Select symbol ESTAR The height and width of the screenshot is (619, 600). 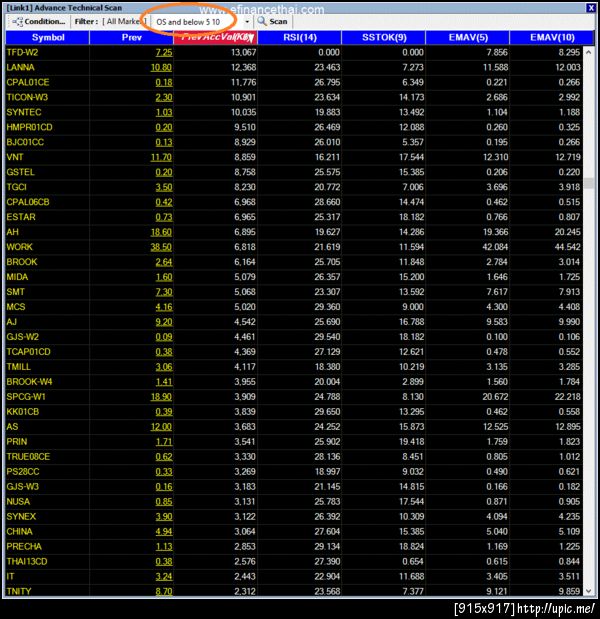[x=21, y=217]
